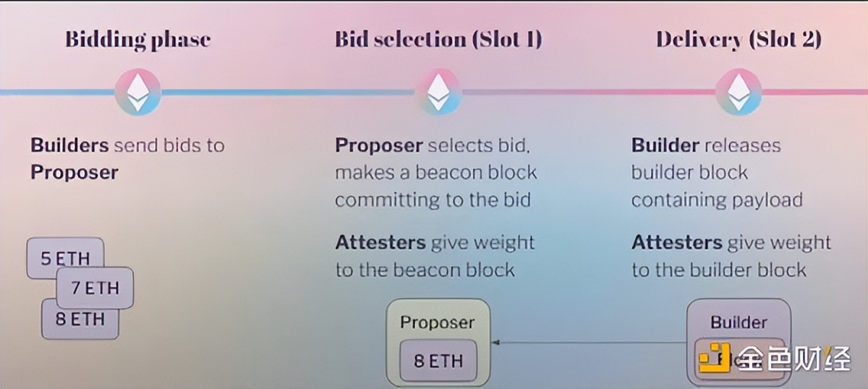Click the 5 ETH bid box
This screenshot has height=389, width=868.
tap(66, 258)
